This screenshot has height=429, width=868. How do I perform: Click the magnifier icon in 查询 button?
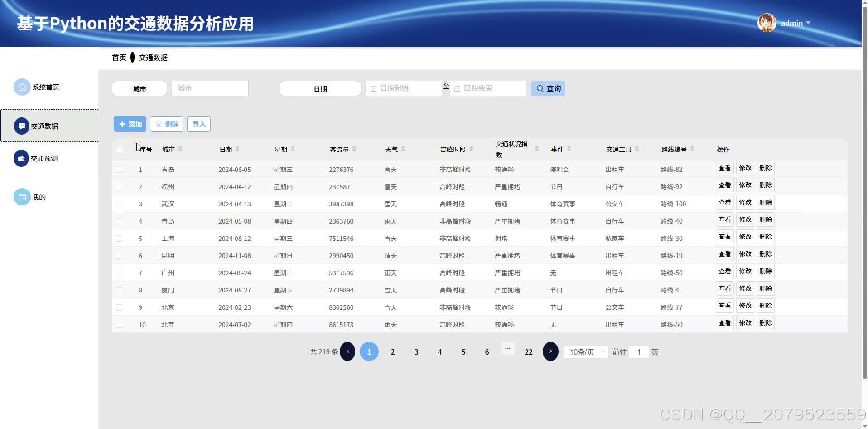coord(540,88)
